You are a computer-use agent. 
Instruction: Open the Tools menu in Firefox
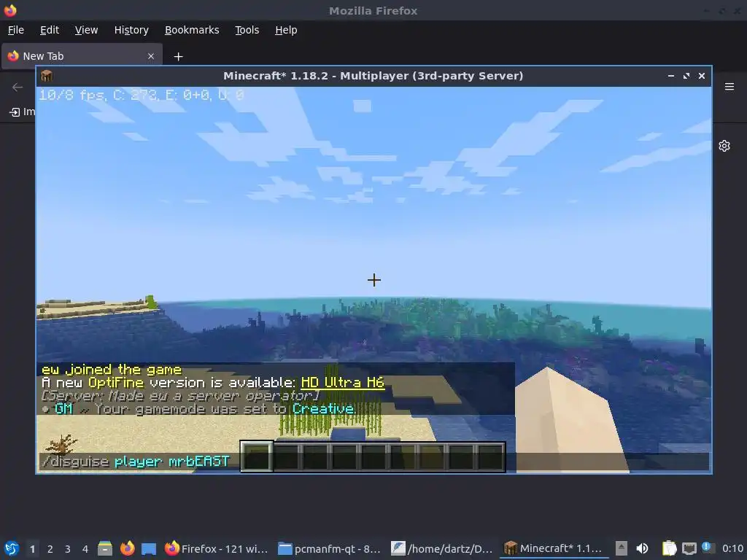[247, 30]
